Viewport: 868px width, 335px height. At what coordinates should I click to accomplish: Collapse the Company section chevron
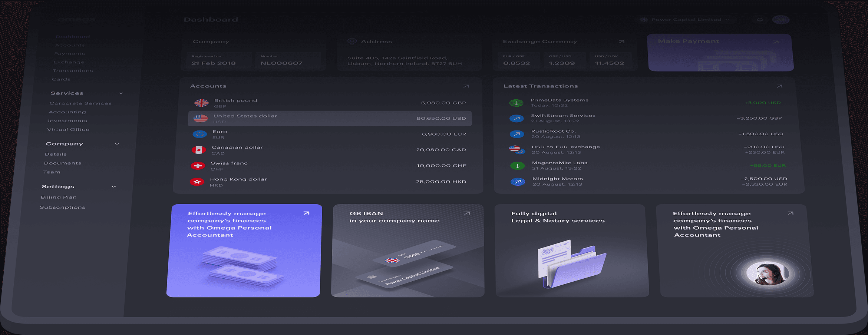pyautogui.click(x=117, y=144)
